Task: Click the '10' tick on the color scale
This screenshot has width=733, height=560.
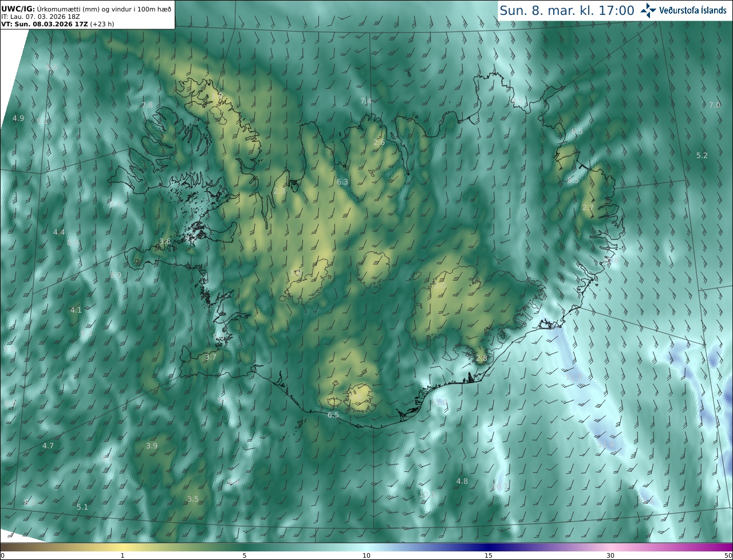Action: tap(366, 555)
